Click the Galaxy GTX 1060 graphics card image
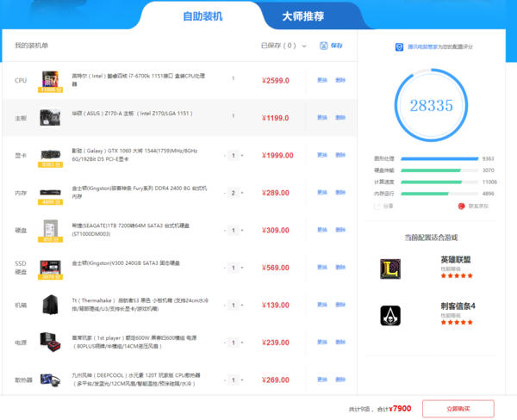 (x=50, y=156)
